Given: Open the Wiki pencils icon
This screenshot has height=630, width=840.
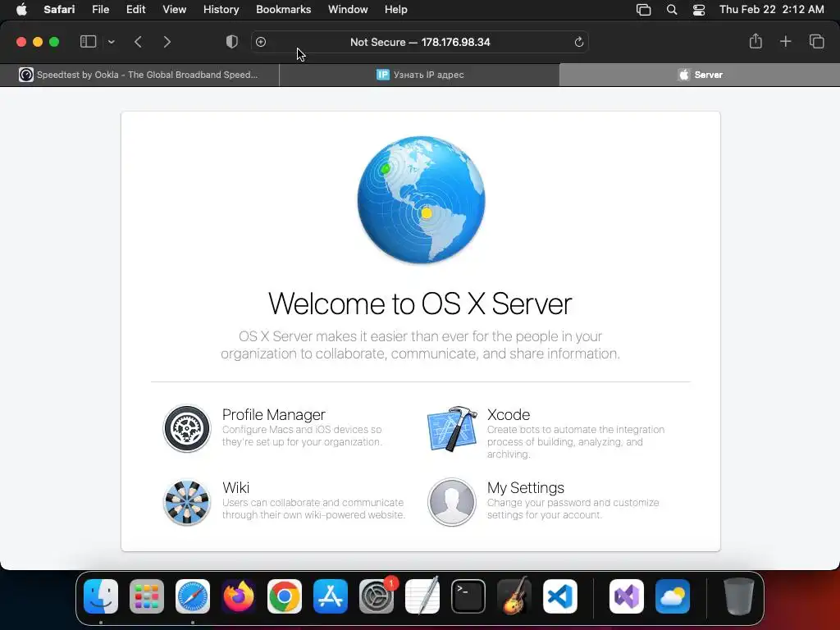Looking at the screenshot, I should click(187, 502).
